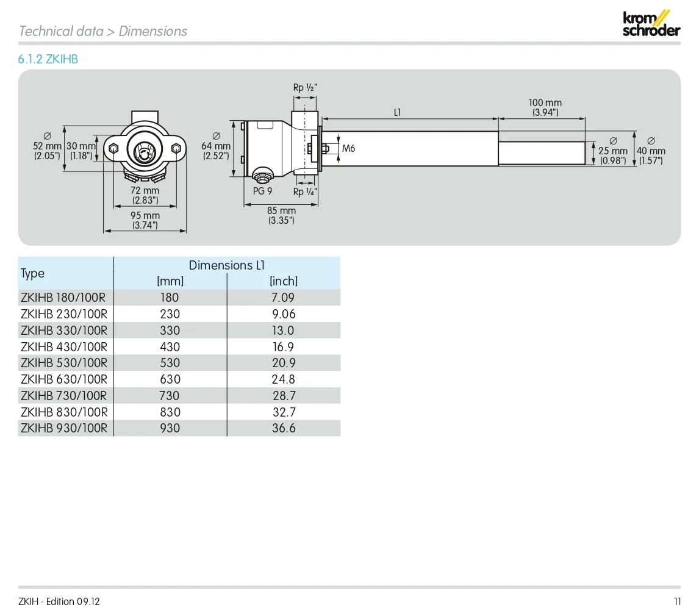Click the Krom Schroder logo
The image size is (699, 616).
(x=651, y=23)
